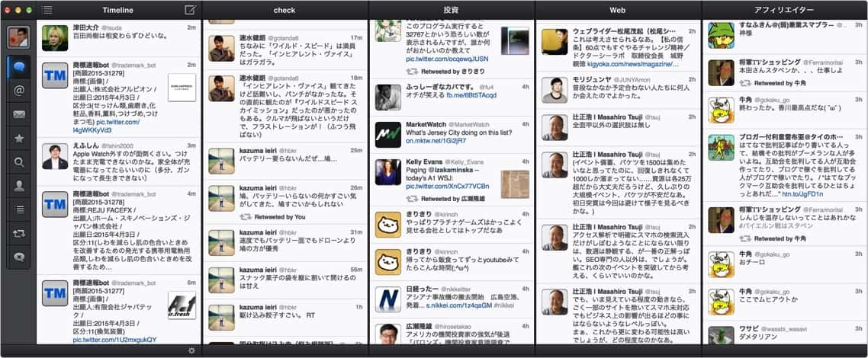Open newspaper image in Kelly Evans tweet
Screen dimensions: 868x358
click(x=515, y=184)
